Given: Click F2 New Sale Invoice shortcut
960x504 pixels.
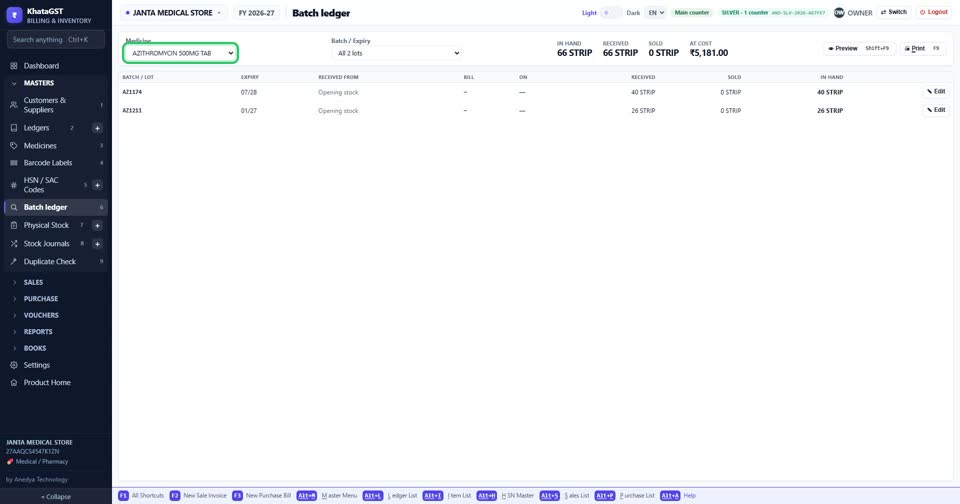Looking at the screenshot, I should (x=198, y=495).
